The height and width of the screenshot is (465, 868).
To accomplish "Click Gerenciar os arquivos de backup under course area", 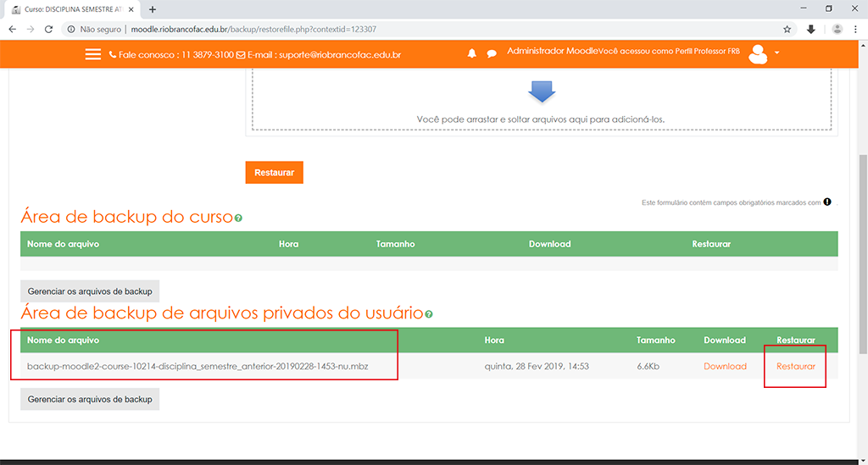I will point(90,291).
